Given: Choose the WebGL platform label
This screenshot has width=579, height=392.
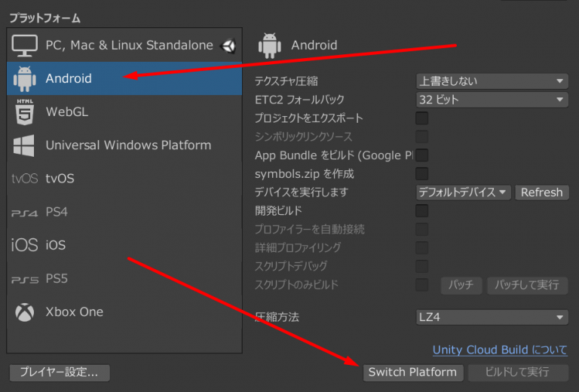Looking at the screenshot, I should click(67, 112).
